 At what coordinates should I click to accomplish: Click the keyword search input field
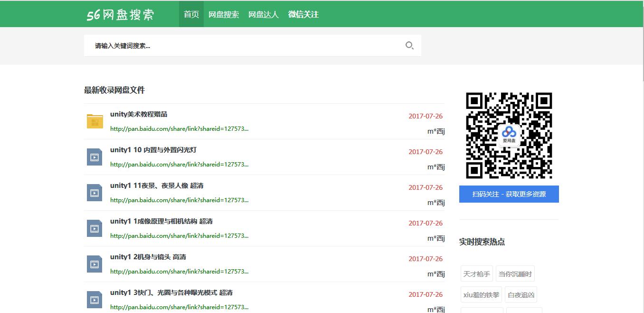237,45
